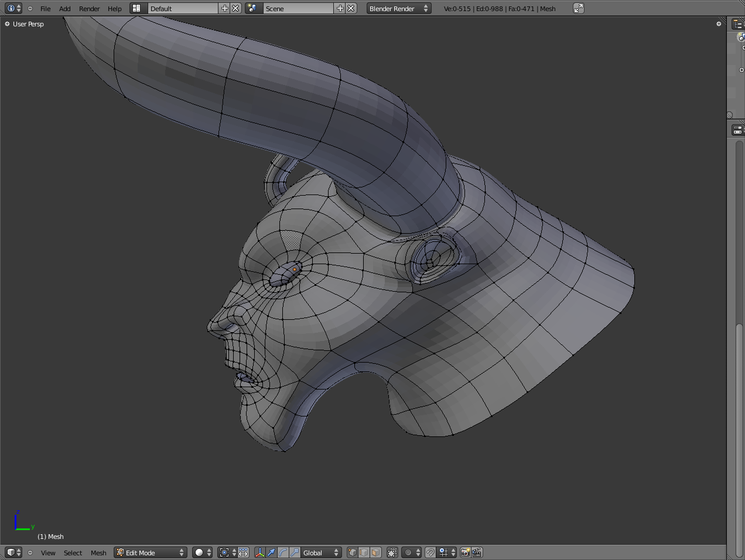Select vertex selection mode icon
This screenshot has width=745, height=560.
pos(352,552)
